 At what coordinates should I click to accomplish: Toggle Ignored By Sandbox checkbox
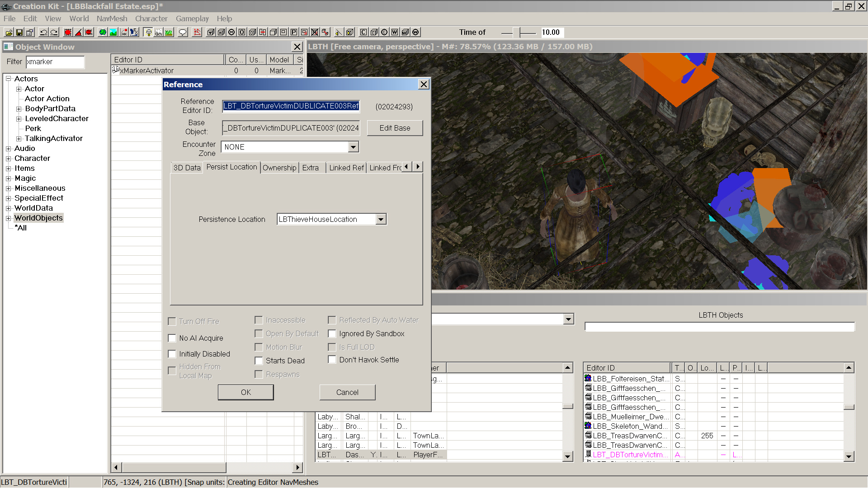pos(332,333)
